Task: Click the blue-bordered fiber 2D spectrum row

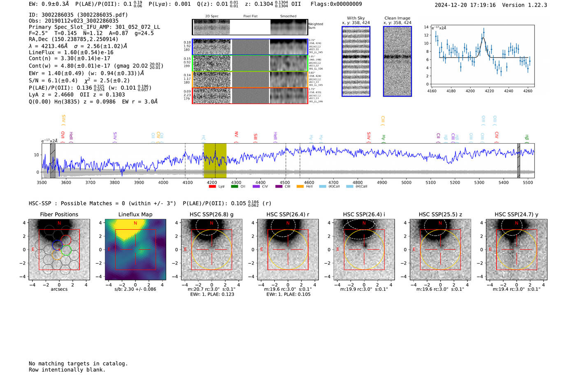Action: (x=212, y=47)
